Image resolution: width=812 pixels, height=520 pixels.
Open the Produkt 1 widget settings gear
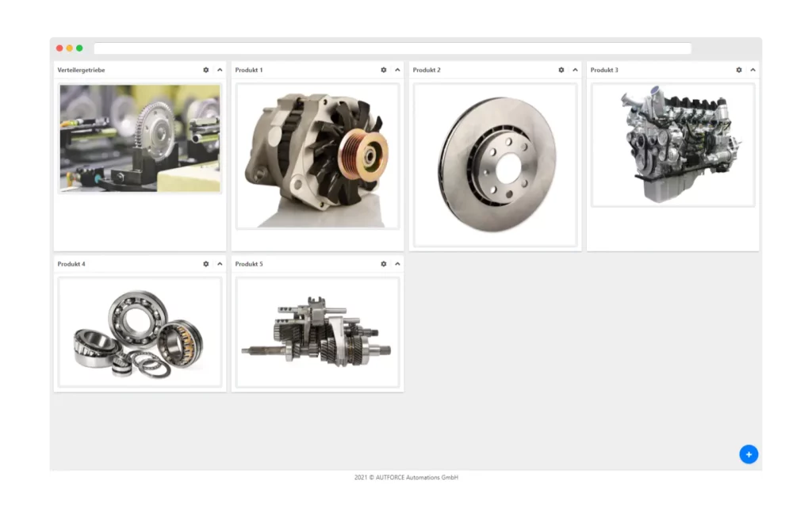click(385, 70)
